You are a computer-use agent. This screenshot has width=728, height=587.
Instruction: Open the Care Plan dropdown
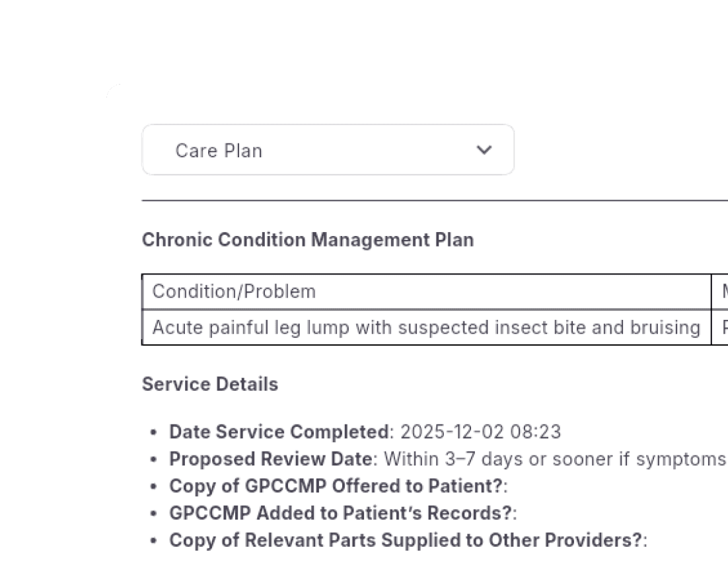tap(328, 150)
